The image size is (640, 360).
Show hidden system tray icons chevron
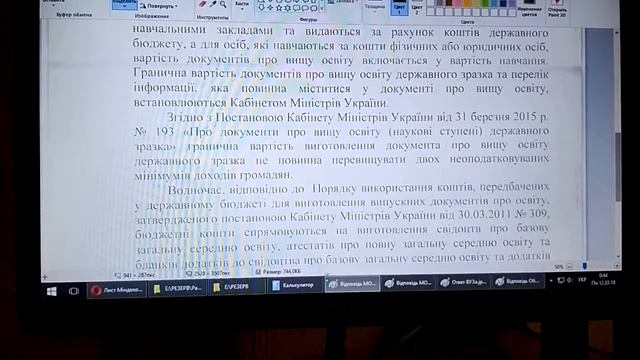[551, 281]
